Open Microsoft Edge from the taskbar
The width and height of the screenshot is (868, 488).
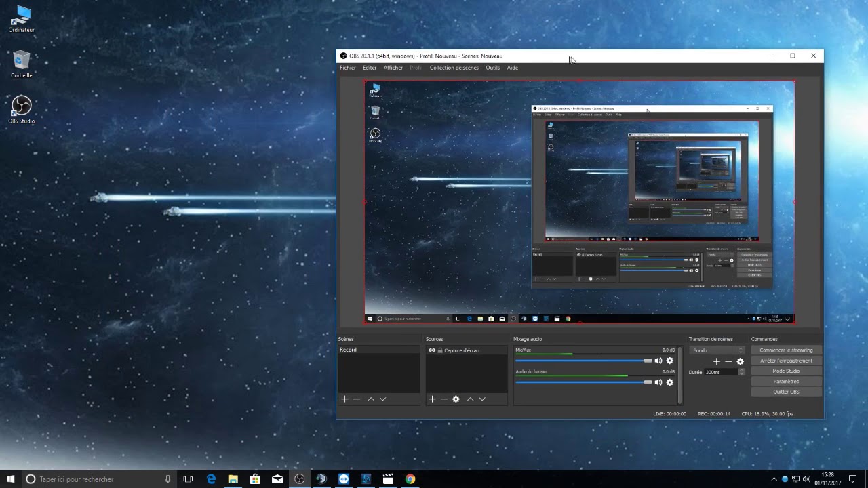[x=211, y=479]
